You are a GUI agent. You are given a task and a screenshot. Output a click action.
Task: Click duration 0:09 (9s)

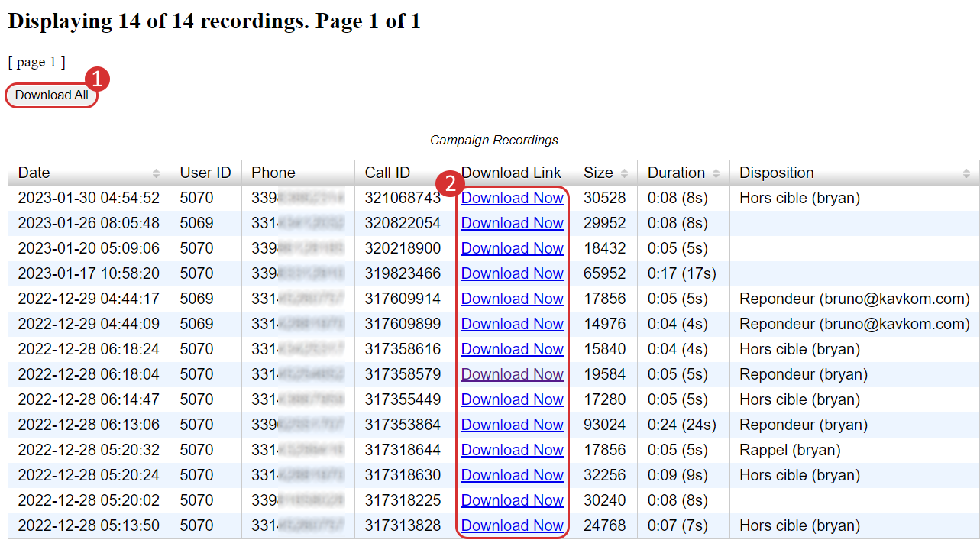click(x=678, y=475)
